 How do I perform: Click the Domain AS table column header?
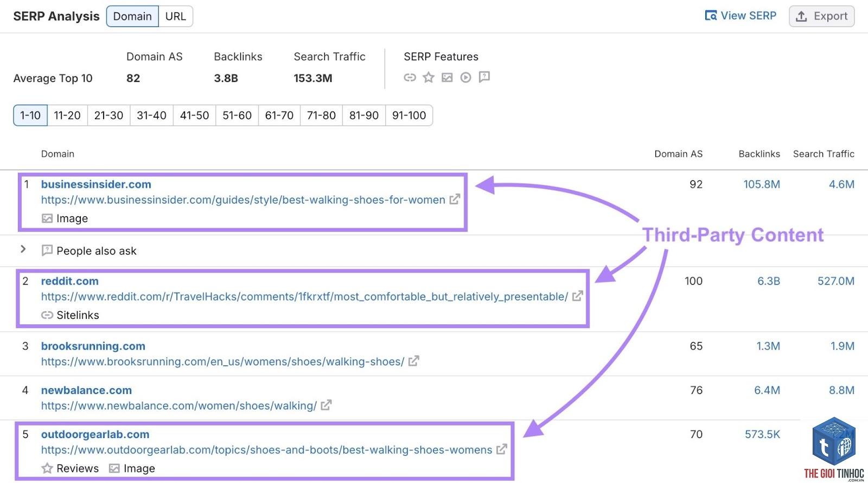click(x=678, y=154)
